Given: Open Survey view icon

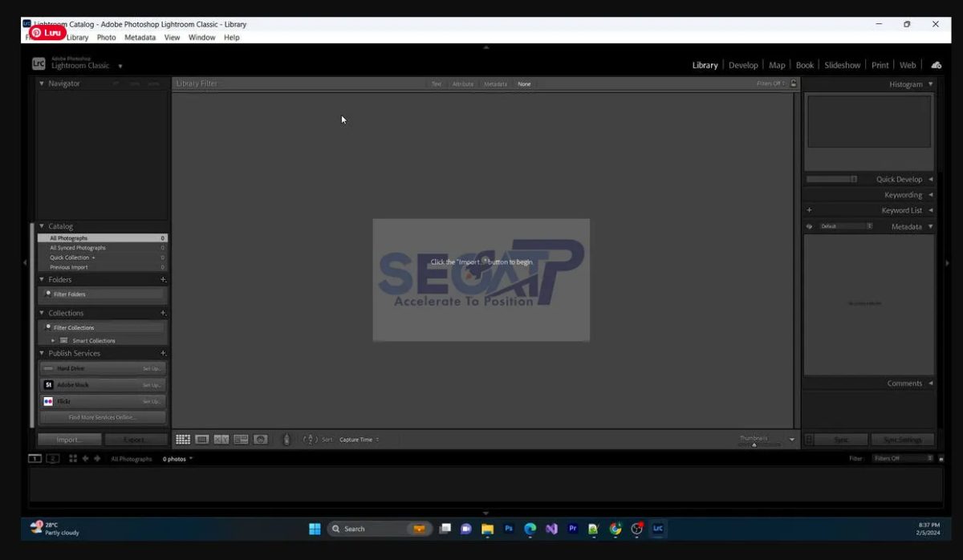Looking at the screenshot, I should (x=241, y=440).
